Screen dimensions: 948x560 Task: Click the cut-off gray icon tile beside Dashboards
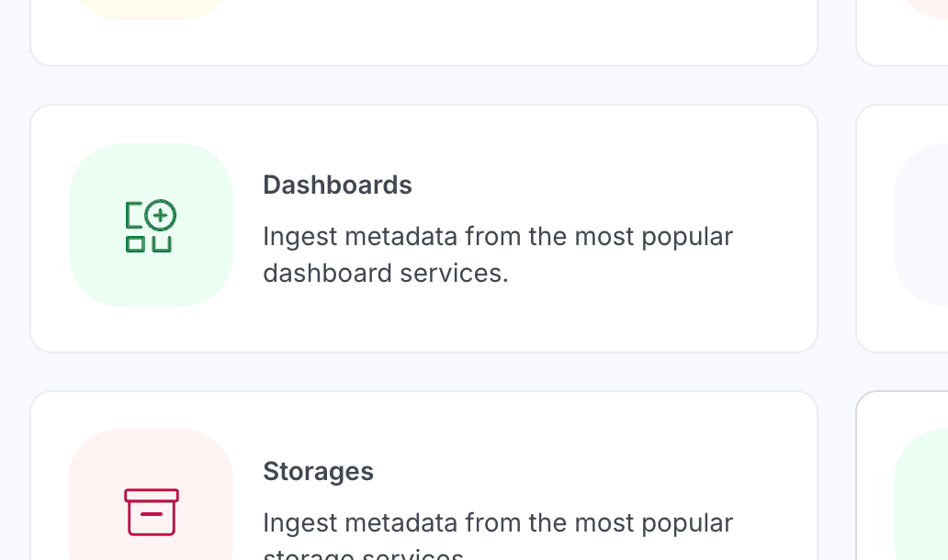[922, 225]
